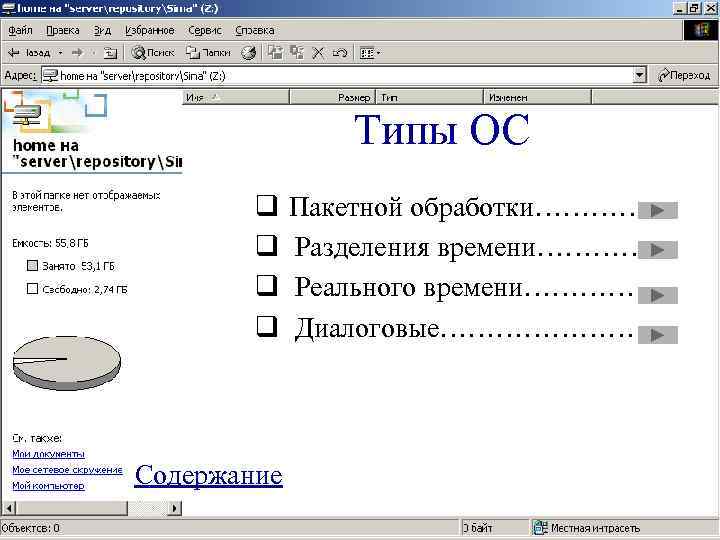Open the Мои документы link
This screenshot has height=540, width=720.
click(48, 454)
